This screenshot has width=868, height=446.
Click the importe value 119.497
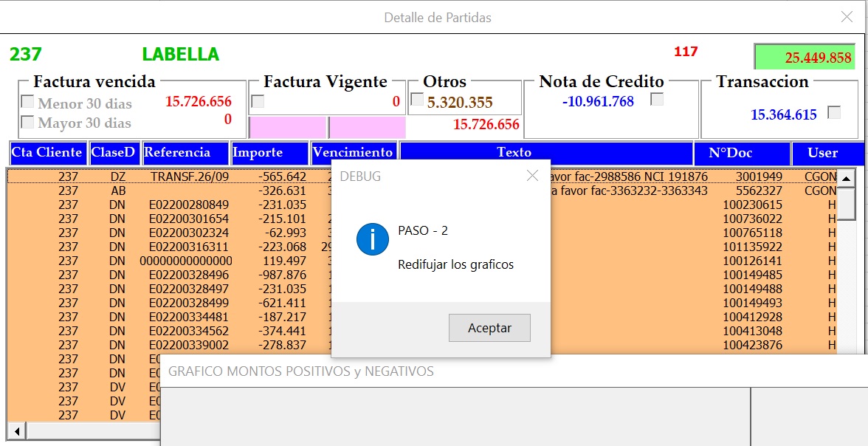coord(285,261)
